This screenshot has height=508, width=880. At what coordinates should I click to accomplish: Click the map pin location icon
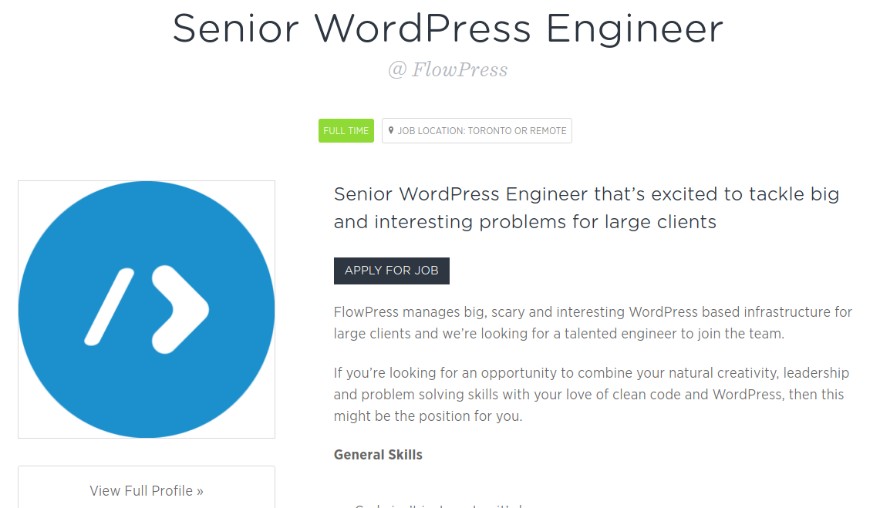391,130
